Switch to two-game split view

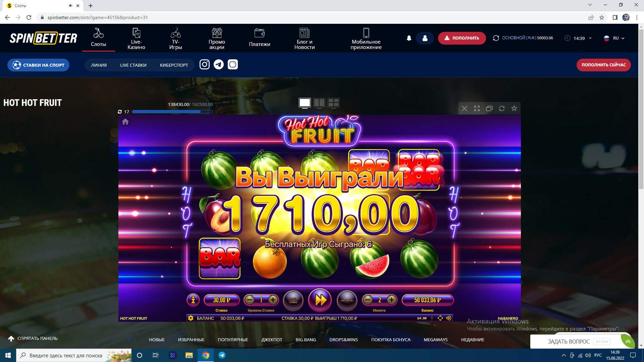point(319,103)
